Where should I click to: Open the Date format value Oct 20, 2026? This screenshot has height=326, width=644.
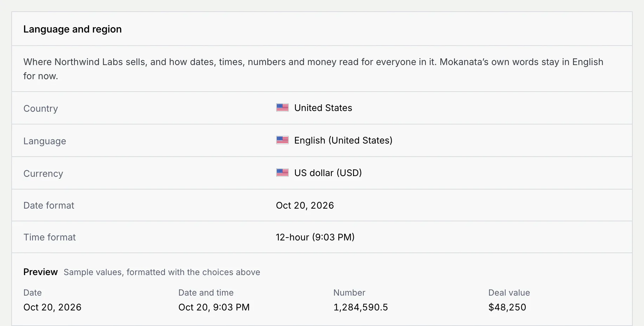[305, 205]
